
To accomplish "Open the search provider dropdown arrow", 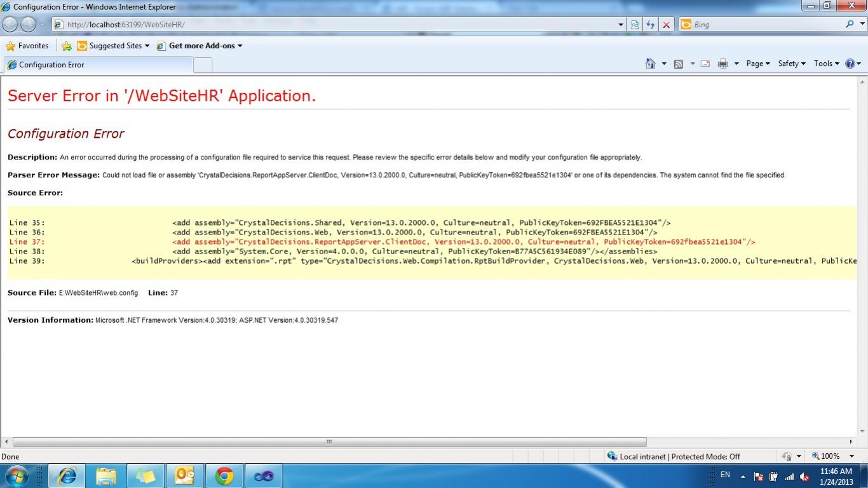I will point(861,25).
